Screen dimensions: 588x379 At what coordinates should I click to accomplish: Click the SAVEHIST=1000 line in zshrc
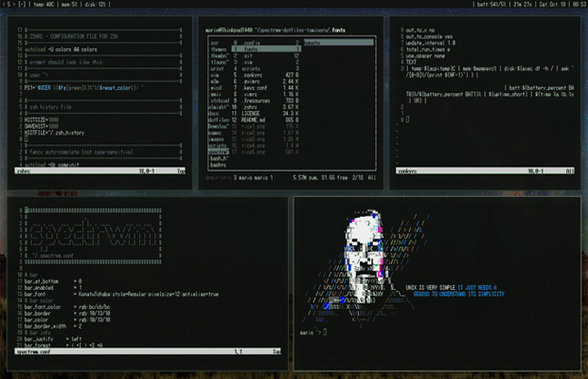pyautogui.click(x=42, y=126)
